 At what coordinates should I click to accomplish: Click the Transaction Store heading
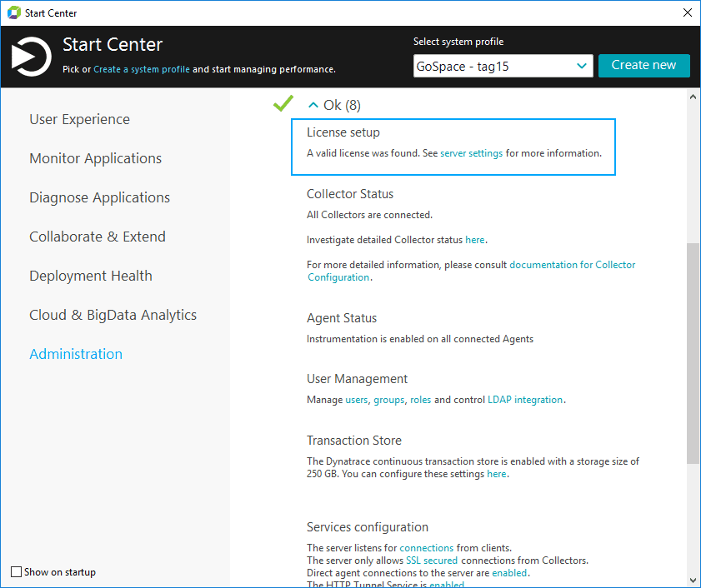coord(353,441)
